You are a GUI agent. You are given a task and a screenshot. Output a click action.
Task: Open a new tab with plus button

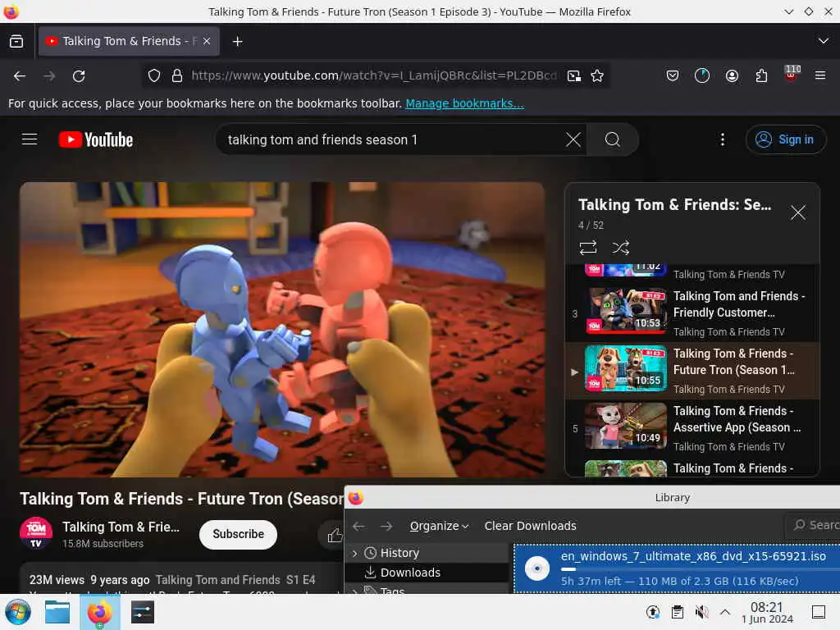[237, 41]
